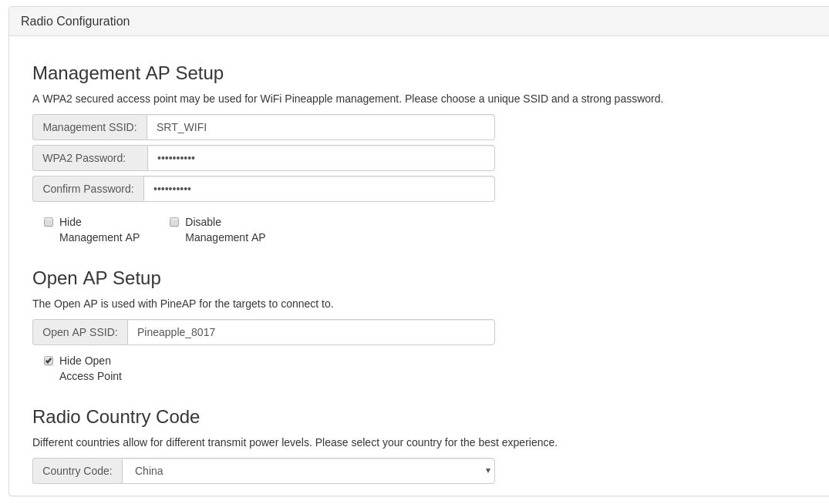
Task: Click the Radio Country Code heading
Action: (116, 417)
